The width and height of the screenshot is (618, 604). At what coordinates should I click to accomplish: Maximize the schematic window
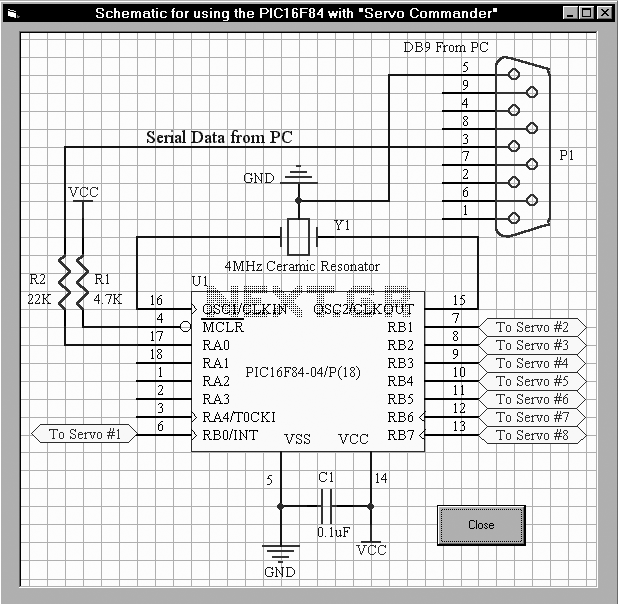point(586,13)
